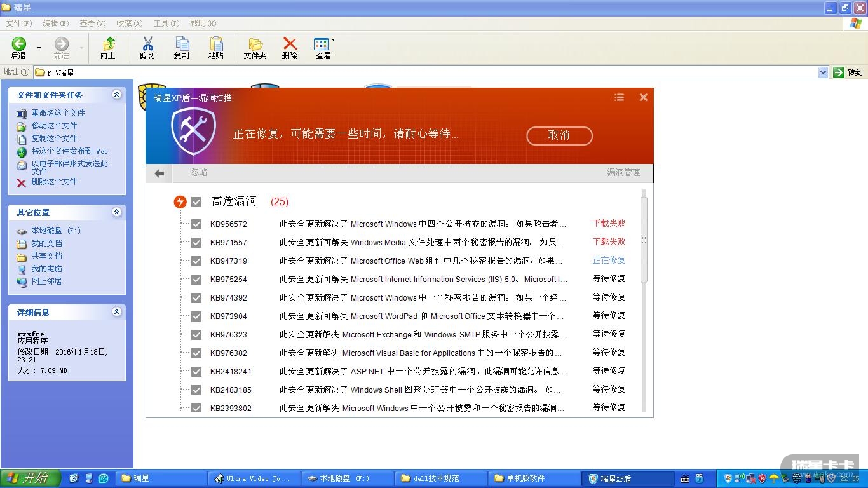
Task: Click the 网上邻居 network icon
Action: 22,281
